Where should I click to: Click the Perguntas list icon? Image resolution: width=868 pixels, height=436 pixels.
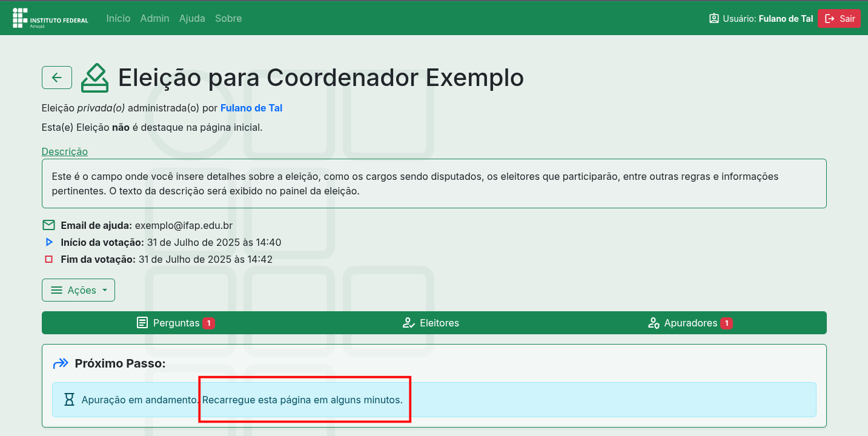pos(142,323)
